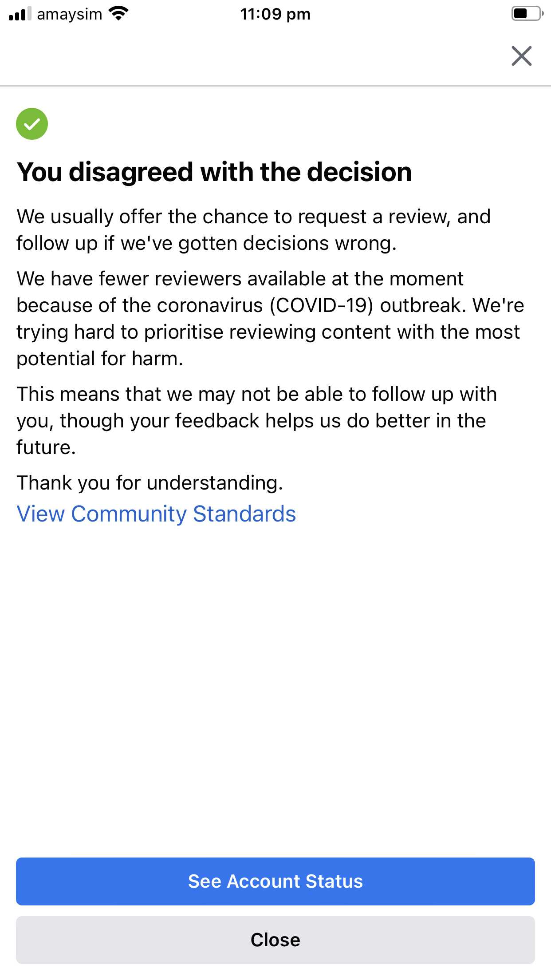This screenshot has height=980, width=551.
Task: Tap the grey Close button
Action: click(x=275, y=940)
